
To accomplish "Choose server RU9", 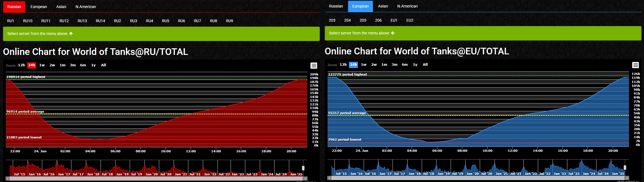I will 229,21.
